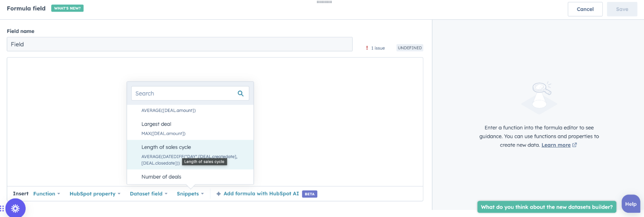Click the BETA badge
The height and width of the screenshot is (217, 644).
(x=310, y=194)
